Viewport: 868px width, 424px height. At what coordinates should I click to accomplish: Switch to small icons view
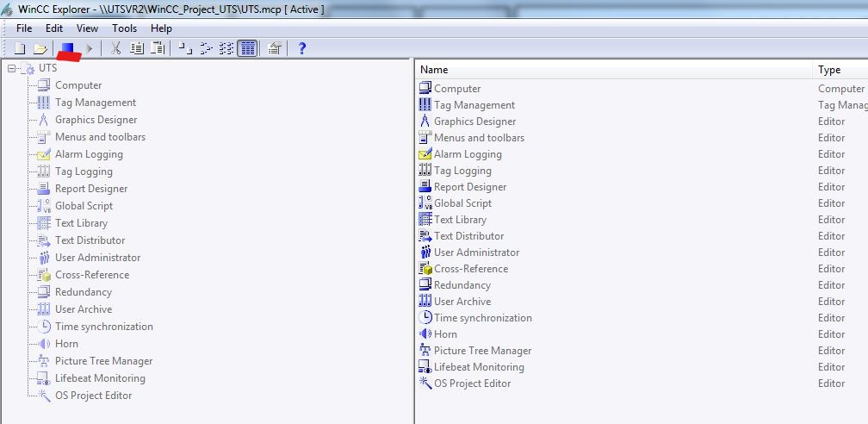(x=206, y=49)
